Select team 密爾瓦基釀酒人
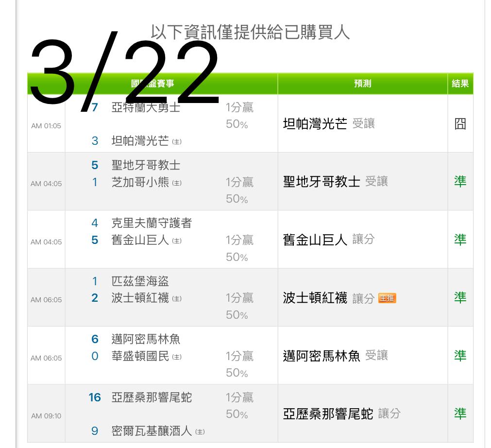Screen dimensions: 491x448 (152, 431)
